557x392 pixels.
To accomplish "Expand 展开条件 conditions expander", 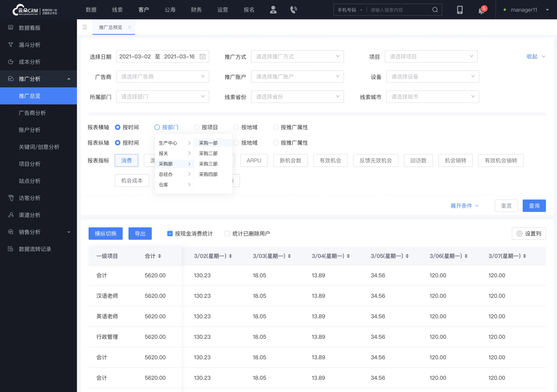I will pyautogui.click(x=465, y=206).
